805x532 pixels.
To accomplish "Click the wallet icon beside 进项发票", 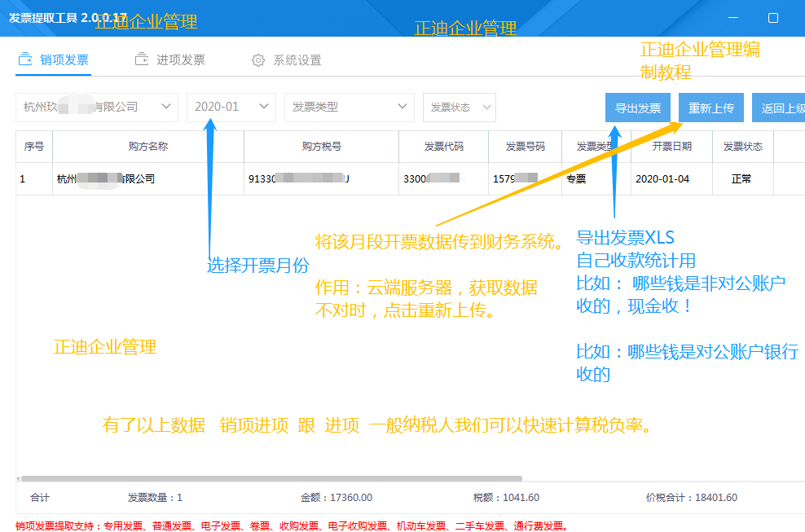I will pos(141,59).
